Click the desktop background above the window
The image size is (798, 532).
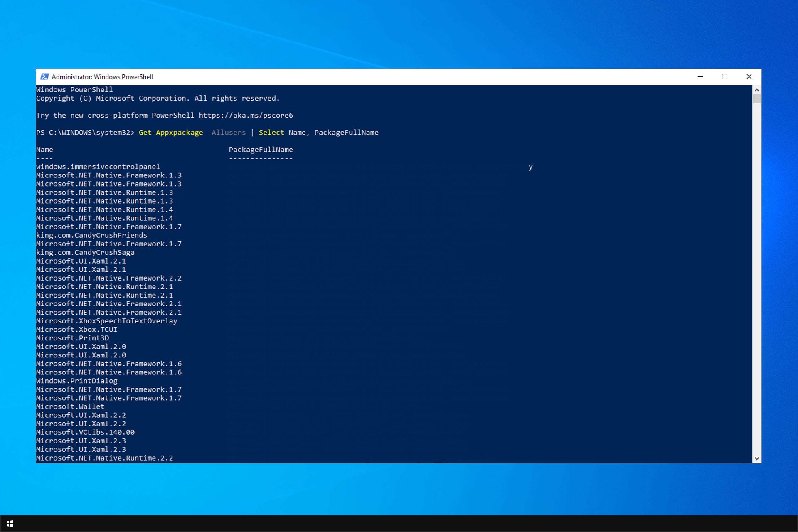point(399,33)
